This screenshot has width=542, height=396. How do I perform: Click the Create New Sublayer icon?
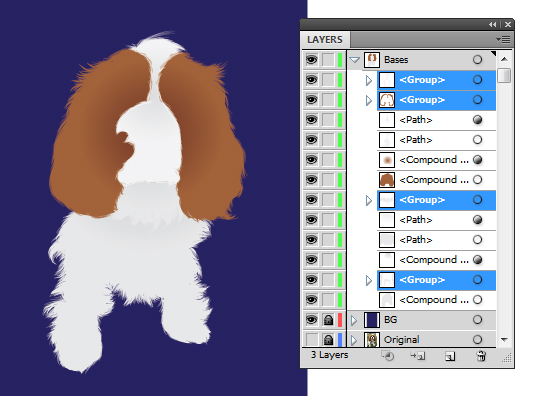point(417,356)
